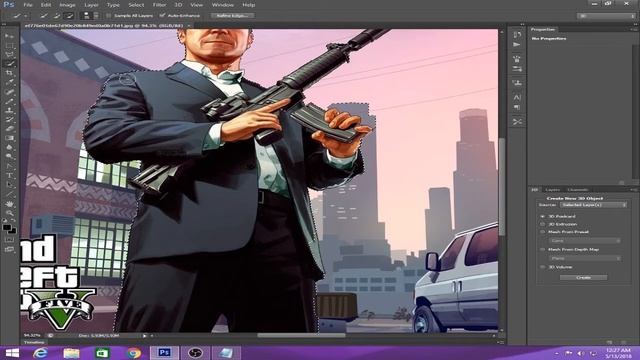Image resolution: width=640 pixels, height=360 pixels.
Task: Select Mesh From Preset radio option
Action: pyautogui.click(x=542, y=232)
